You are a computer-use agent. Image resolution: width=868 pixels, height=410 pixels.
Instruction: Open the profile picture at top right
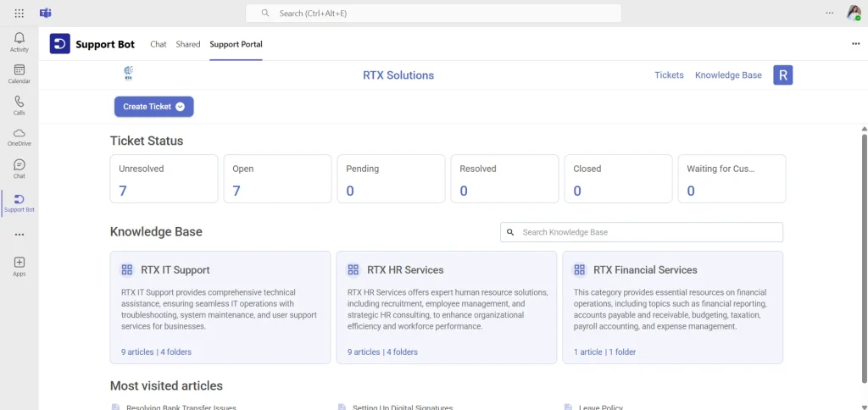pos(854,13)
